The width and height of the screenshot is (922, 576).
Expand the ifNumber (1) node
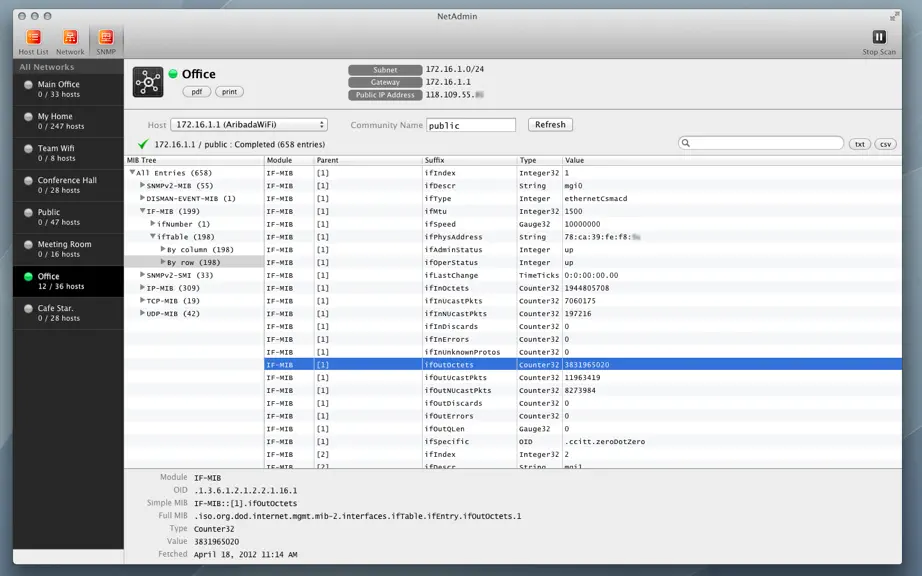[153, 223]
